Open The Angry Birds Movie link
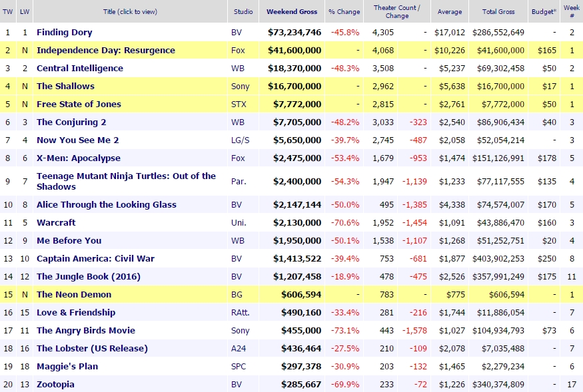This screenshot has height=392, width=583. pos(85,330)
